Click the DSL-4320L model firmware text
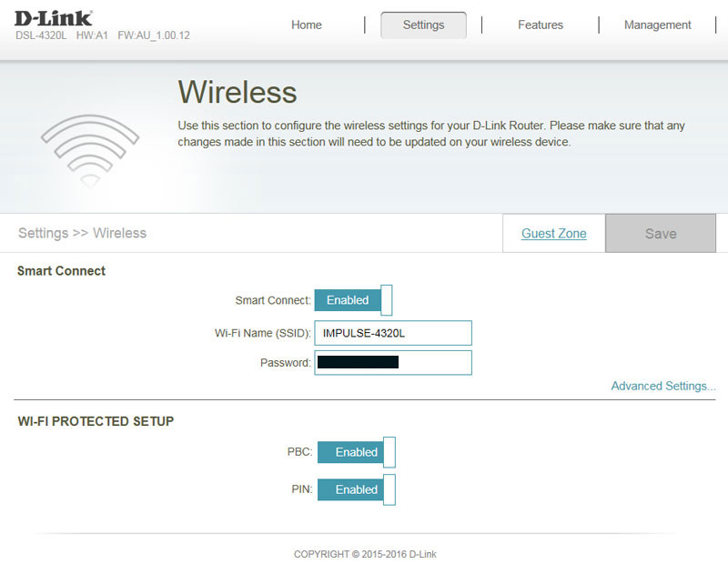728x574 pixels. (x=103, y=35)
